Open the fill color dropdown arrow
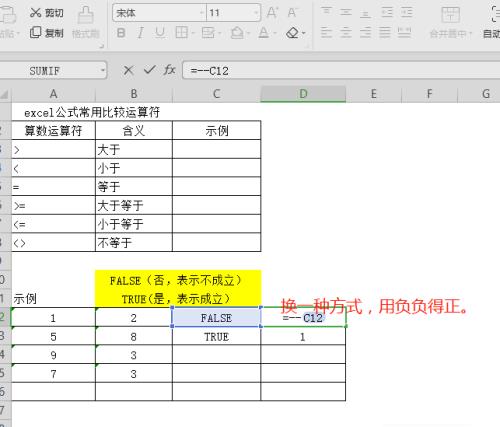500x427 pixels. coord(248,33)
